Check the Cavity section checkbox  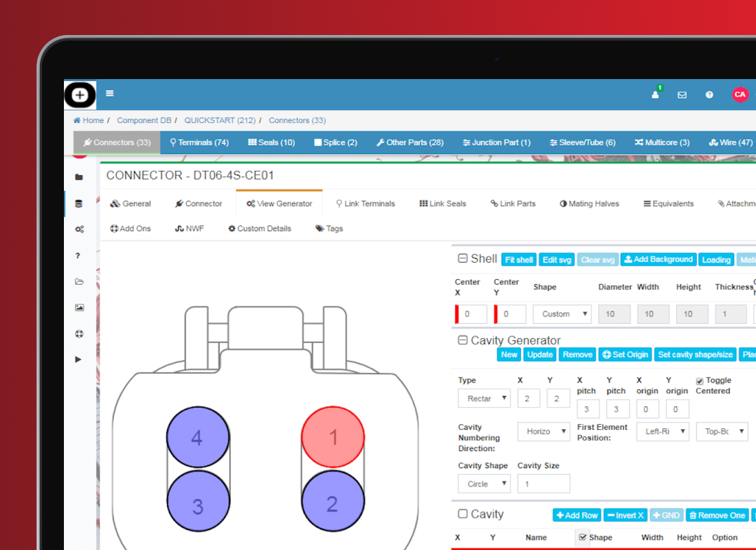(x=463, y=514)
